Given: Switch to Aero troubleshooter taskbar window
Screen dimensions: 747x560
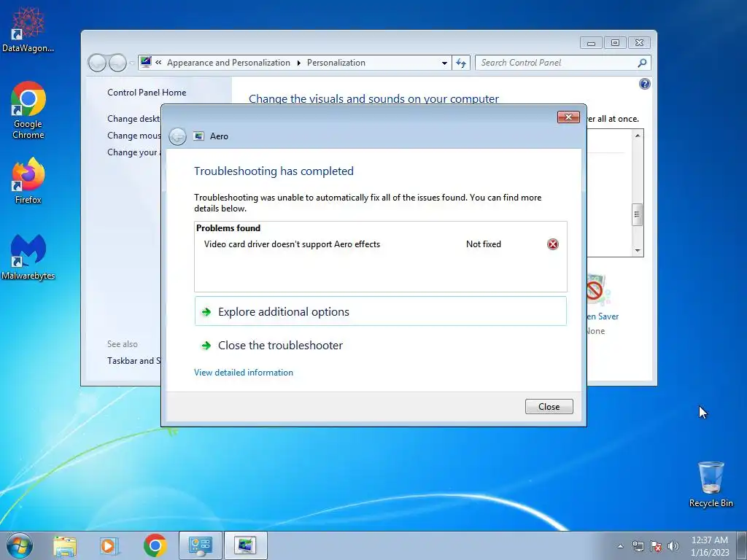Looking at the screenshot, I should 246,545.
